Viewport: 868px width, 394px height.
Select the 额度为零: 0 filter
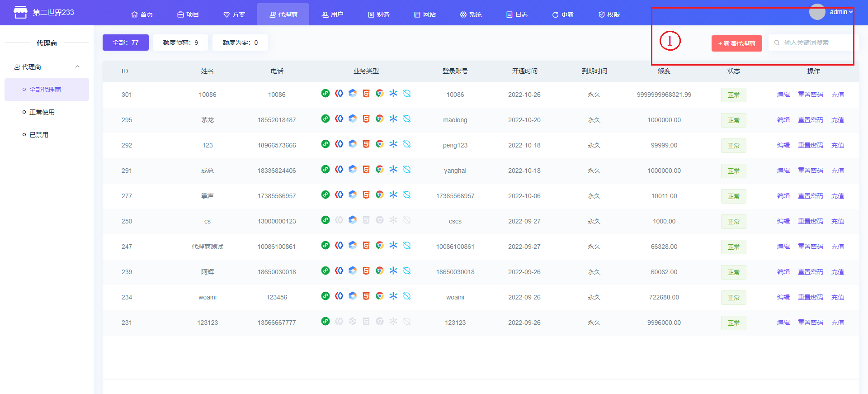(x=240, y=43)
